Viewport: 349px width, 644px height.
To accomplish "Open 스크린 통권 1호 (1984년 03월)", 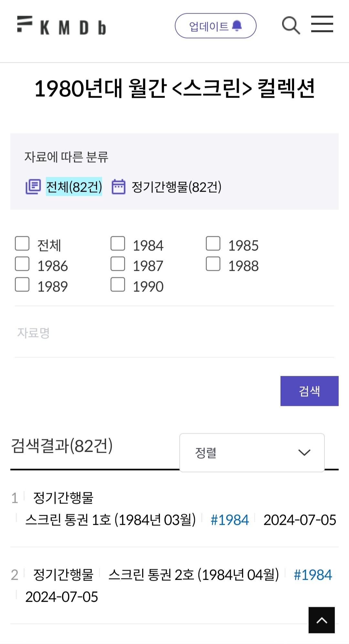I will [111, 520].
